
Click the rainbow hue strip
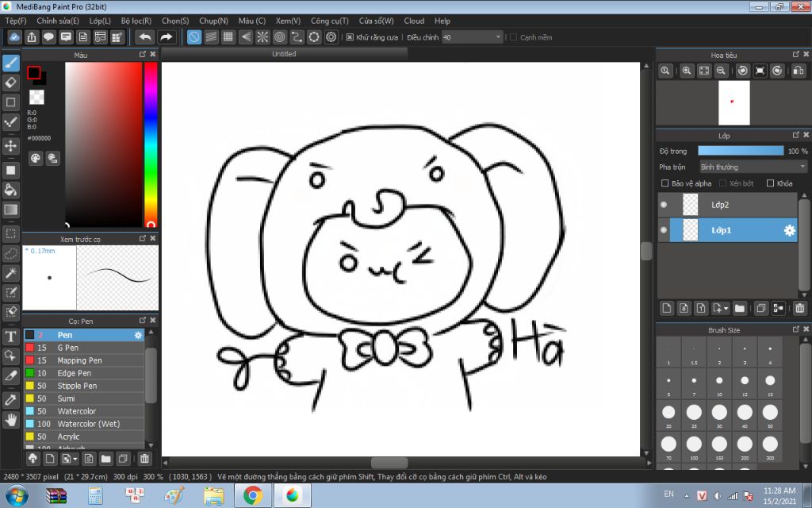[x=151, y=144]
